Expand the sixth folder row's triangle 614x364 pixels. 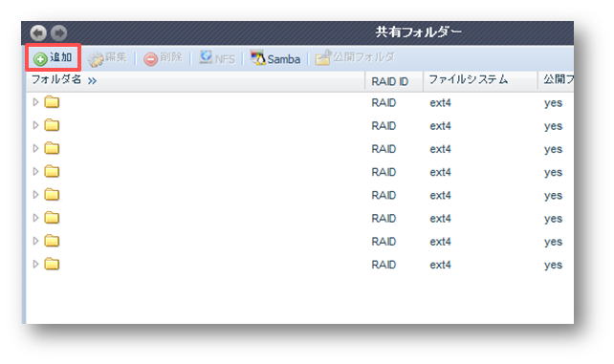(35, 218)
